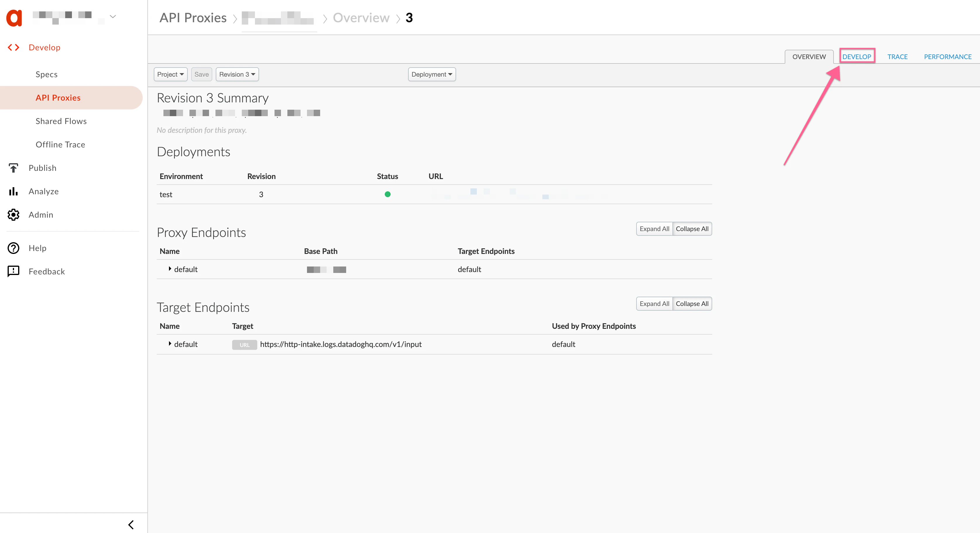This screenshot has height=533, width=980.
Task: Switch to the PERFORMANCE tab
Action: point(948,56)
